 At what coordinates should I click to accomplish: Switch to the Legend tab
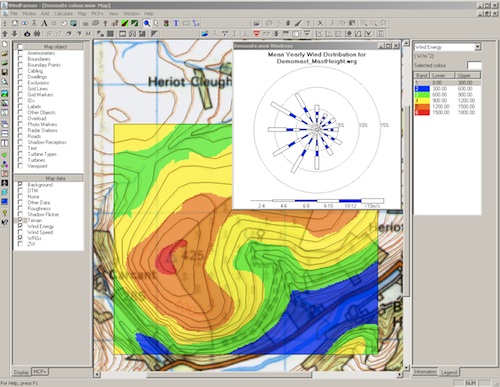pyautogui.click(x=449, y=372)
